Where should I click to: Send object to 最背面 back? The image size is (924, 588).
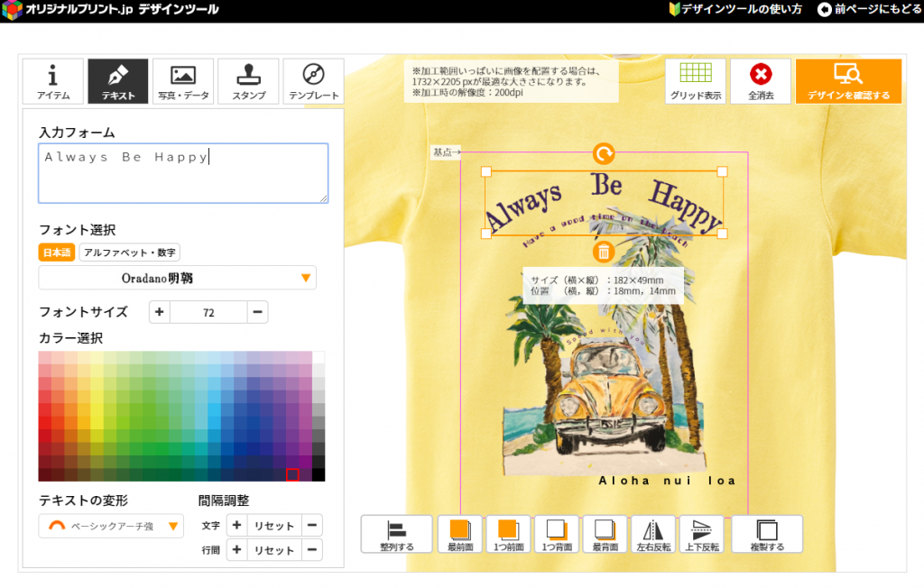pyautogui.click(x=605, y=535)
